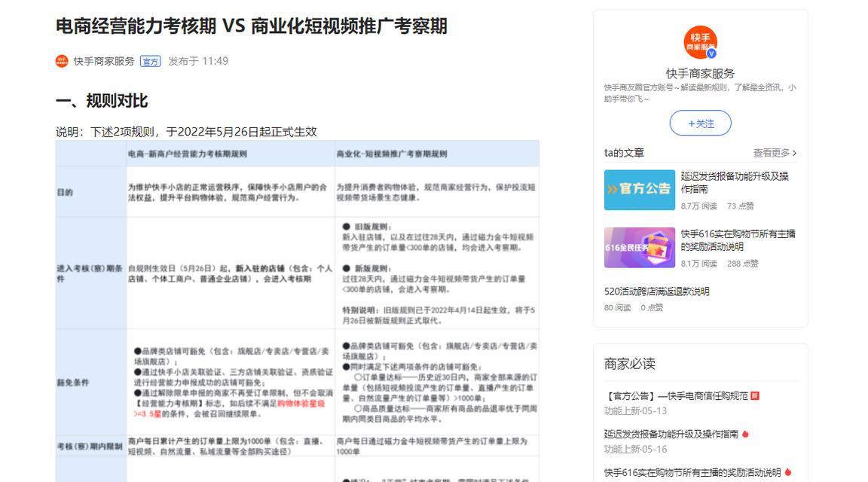Image resolution: width=868 pixels, height=482 pixels.
Task: Open article 延迟发货报备功能升级及操作指南 under ta的文章
Action: (x=735, y=182)
